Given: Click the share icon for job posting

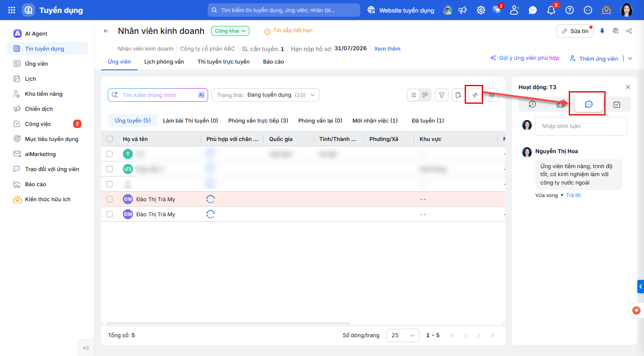Looking at the screenshot, I should 629,31.
